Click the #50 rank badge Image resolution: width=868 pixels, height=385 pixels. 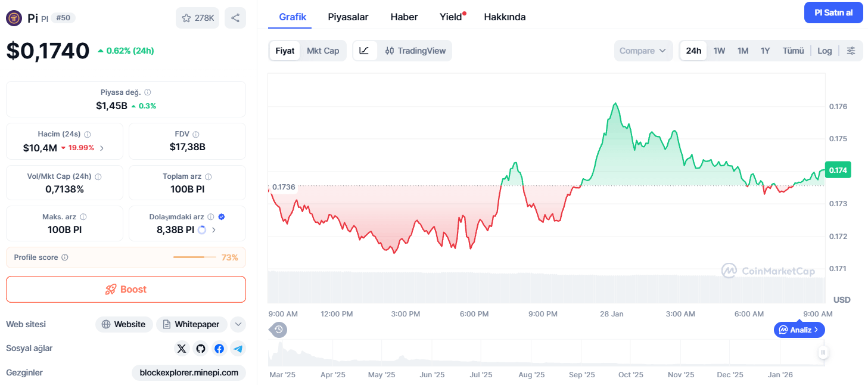(63, 18)
